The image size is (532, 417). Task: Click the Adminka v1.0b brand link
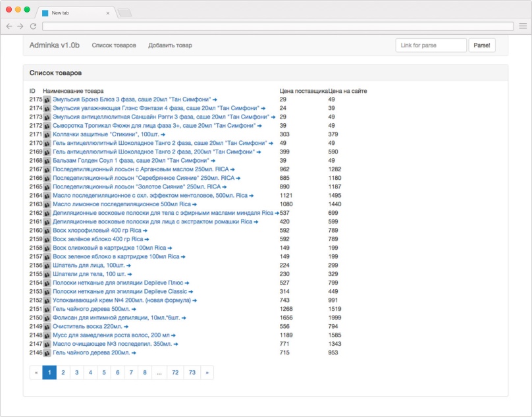click(x=55, y=45)
